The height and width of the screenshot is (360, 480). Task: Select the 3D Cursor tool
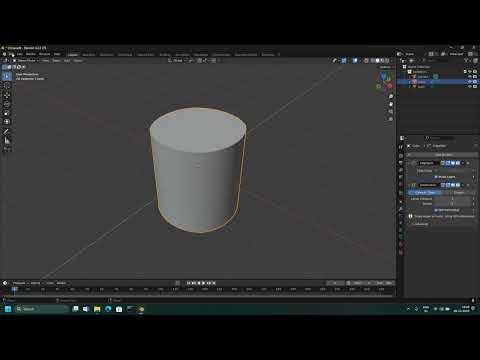[7, 86]
